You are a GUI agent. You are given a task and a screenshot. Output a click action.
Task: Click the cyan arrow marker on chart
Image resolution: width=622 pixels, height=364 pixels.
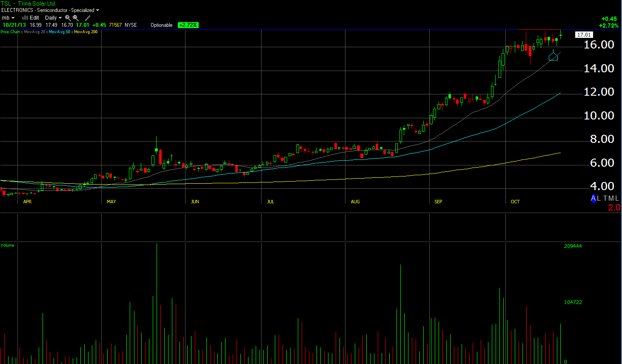[553, 56]
